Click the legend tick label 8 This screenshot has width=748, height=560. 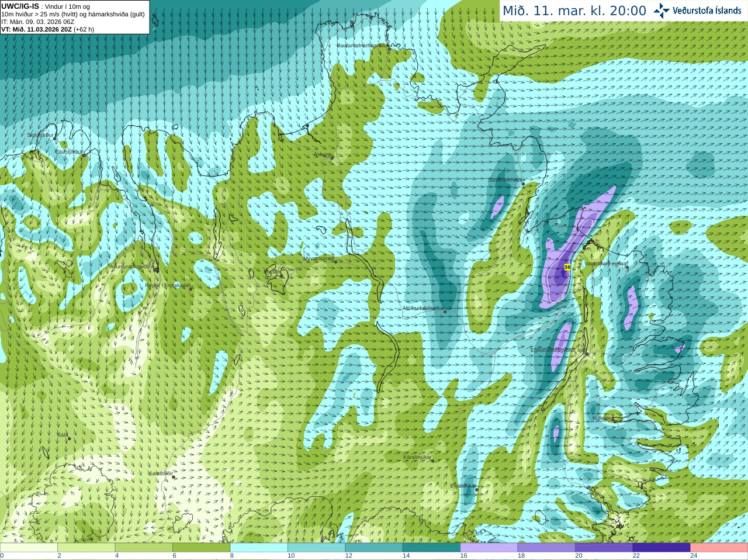click(x=232, y=556)
